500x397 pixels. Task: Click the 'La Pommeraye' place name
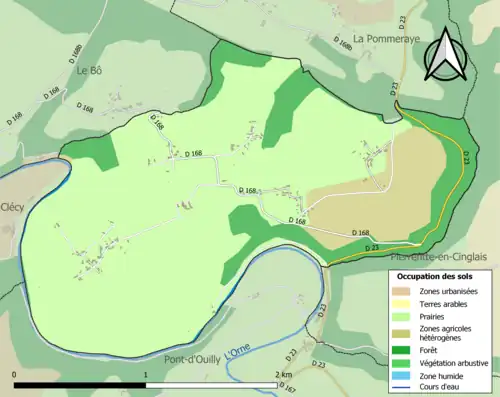click(386, 39)
